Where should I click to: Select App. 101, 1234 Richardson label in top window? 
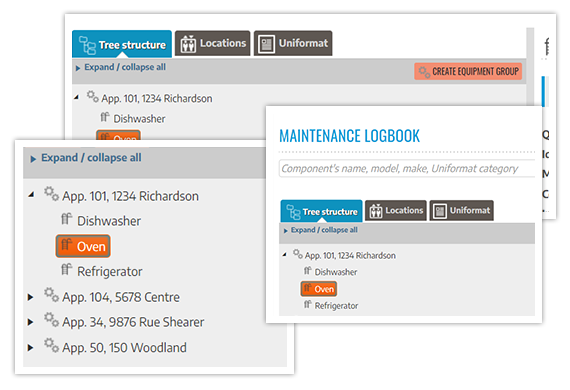157,98
